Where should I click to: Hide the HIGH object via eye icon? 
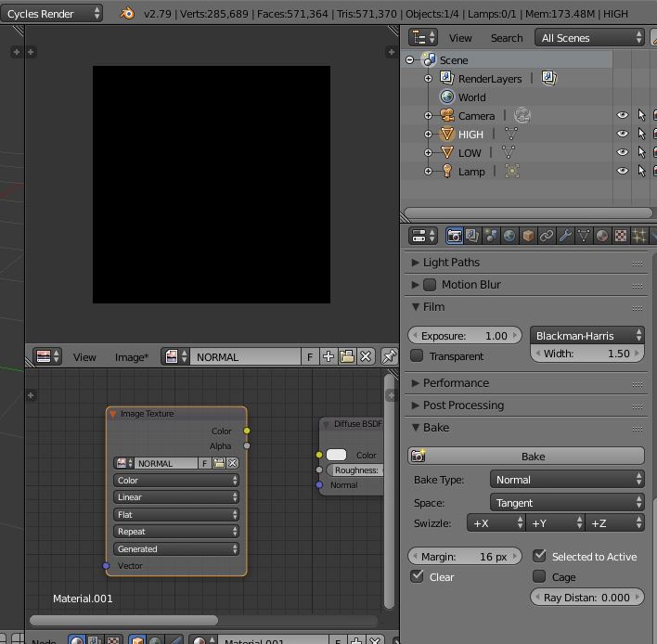click(623, 134)
